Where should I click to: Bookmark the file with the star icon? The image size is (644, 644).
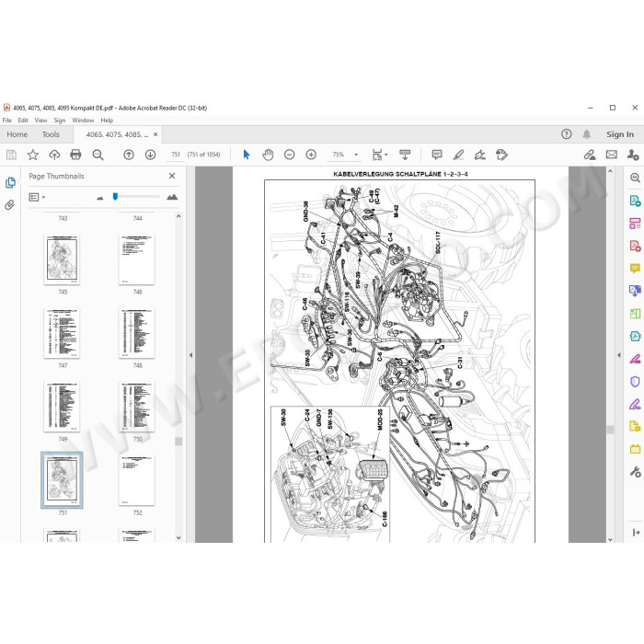click(33, 155)
